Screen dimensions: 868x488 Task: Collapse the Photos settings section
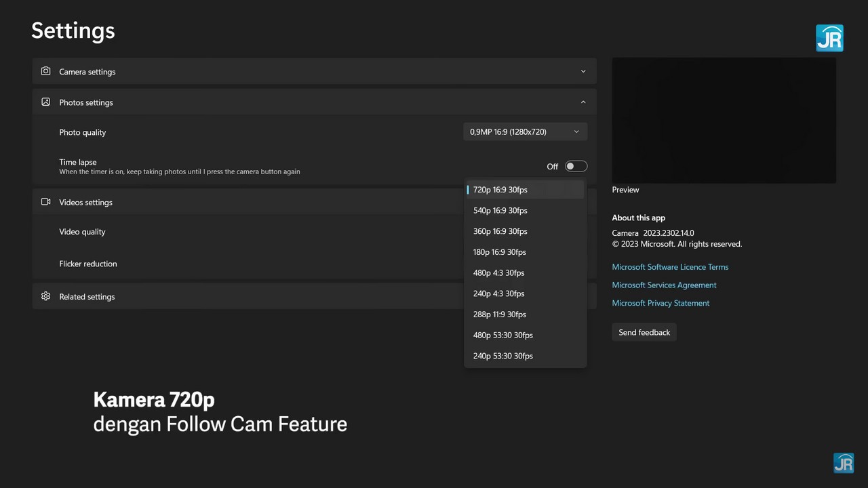tap(583, 102)
